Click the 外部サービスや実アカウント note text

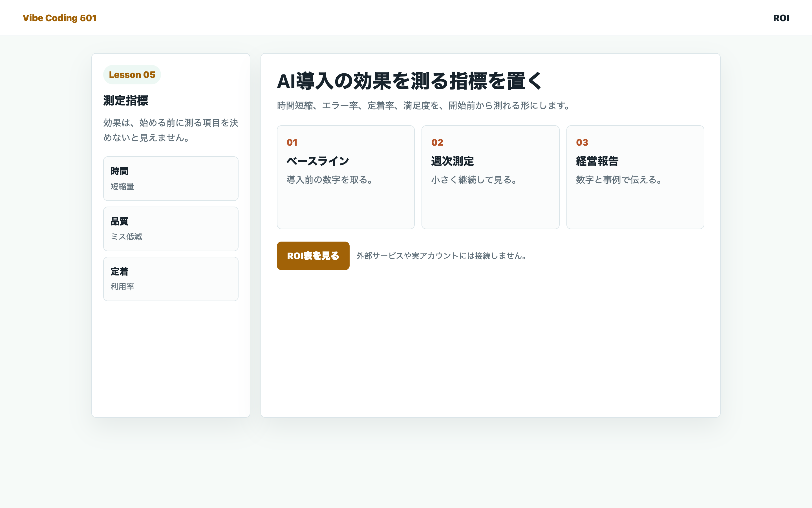coord(442,256)
